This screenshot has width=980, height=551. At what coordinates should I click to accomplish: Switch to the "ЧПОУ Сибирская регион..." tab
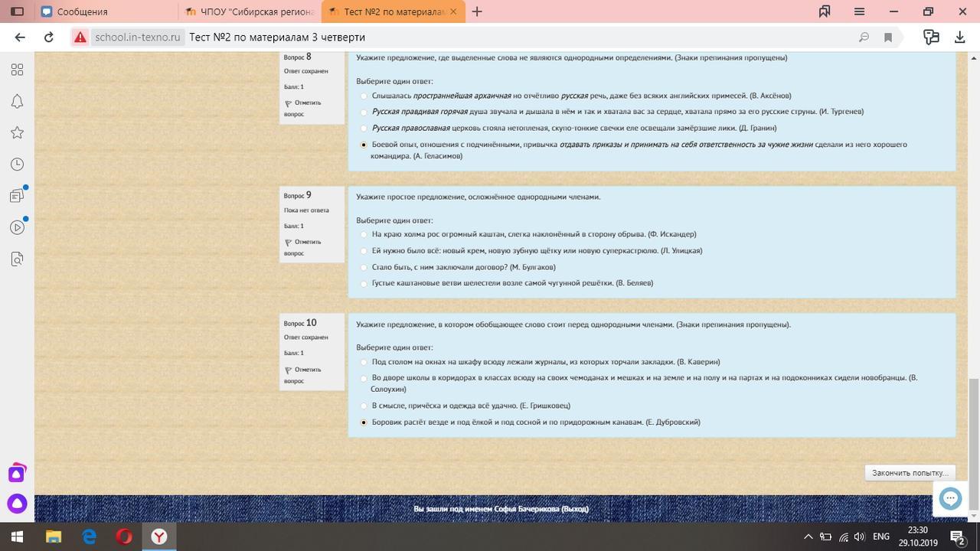[250, 11]
